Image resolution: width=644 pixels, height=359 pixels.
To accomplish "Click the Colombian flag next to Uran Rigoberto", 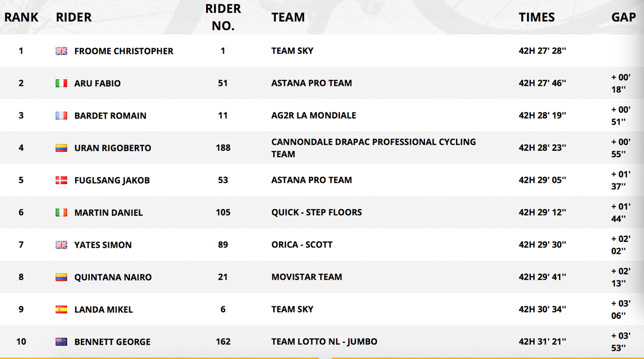I will coord(61,148).
